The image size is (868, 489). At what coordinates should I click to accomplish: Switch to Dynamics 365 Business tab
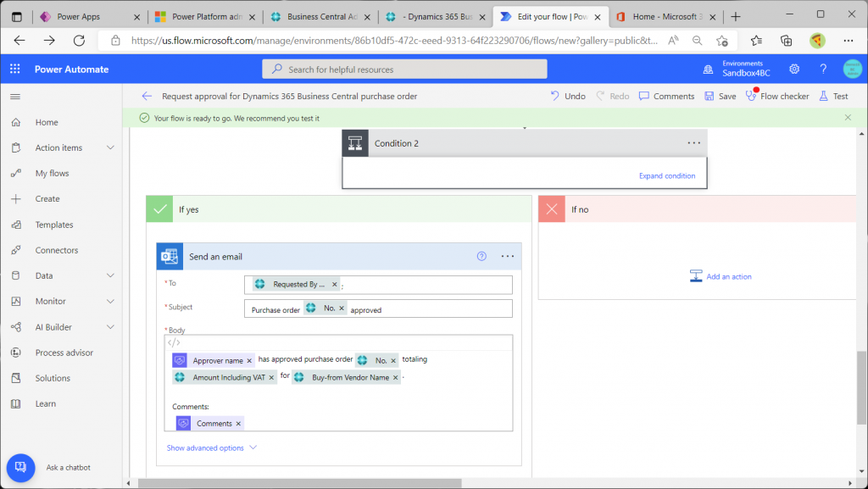(437, 17)
